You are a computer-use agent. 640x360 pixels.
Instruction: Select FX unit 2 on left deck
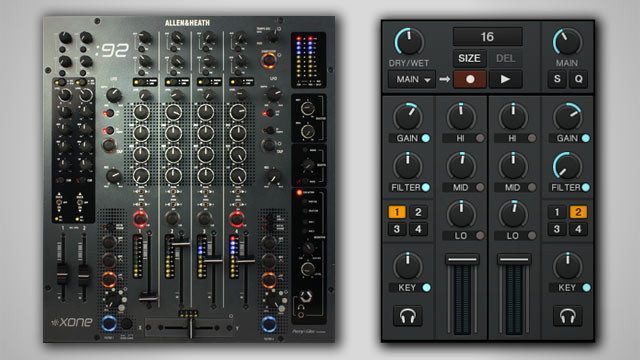click(418, 212)
